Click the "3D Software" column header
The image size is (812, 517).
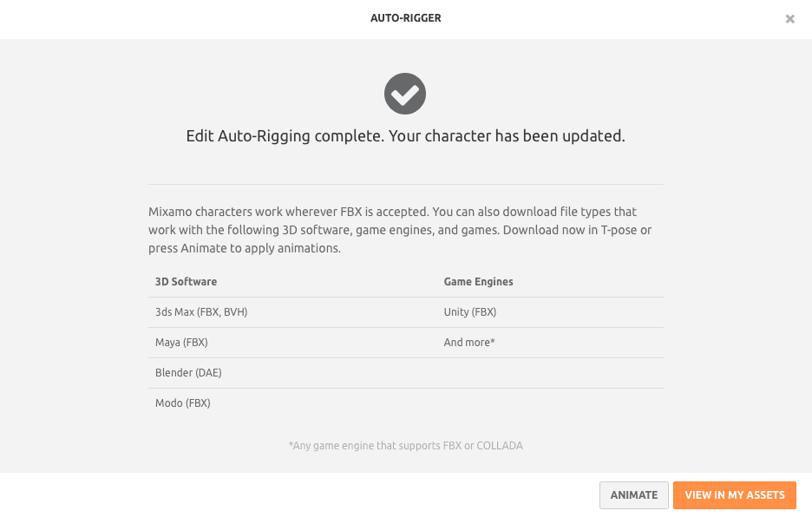point(186,282)
